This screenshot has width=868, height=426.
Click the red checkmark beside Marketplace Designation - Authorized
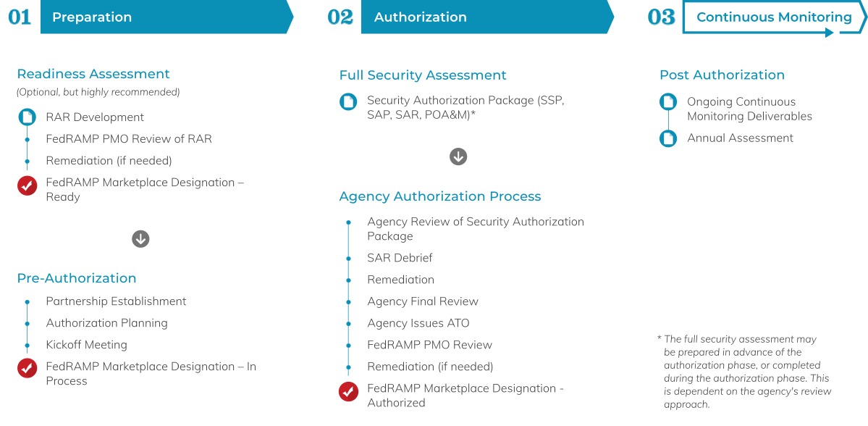348,392
